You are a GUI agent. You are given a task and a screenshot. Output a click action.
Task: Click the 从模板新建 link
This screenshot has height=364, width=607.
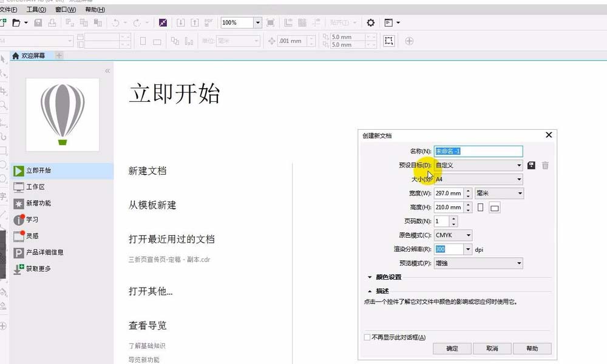pyautogui.click(x=152, y=205)
